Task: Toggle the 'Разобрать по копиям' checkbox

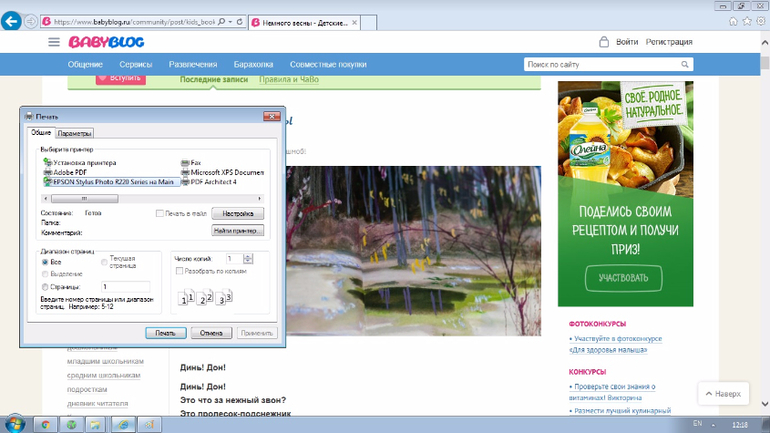Action: point(179,271)
